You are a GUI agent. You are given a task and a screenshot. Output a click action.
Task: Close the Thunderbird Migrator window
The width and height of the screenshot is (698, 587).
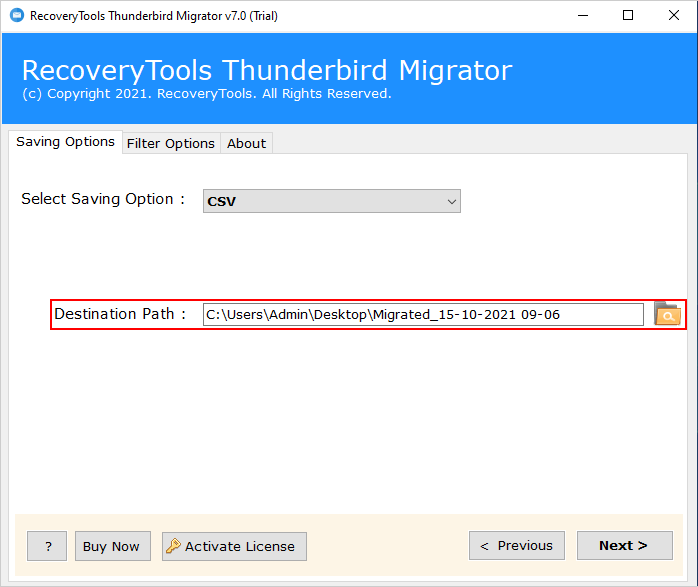[674, 16]
